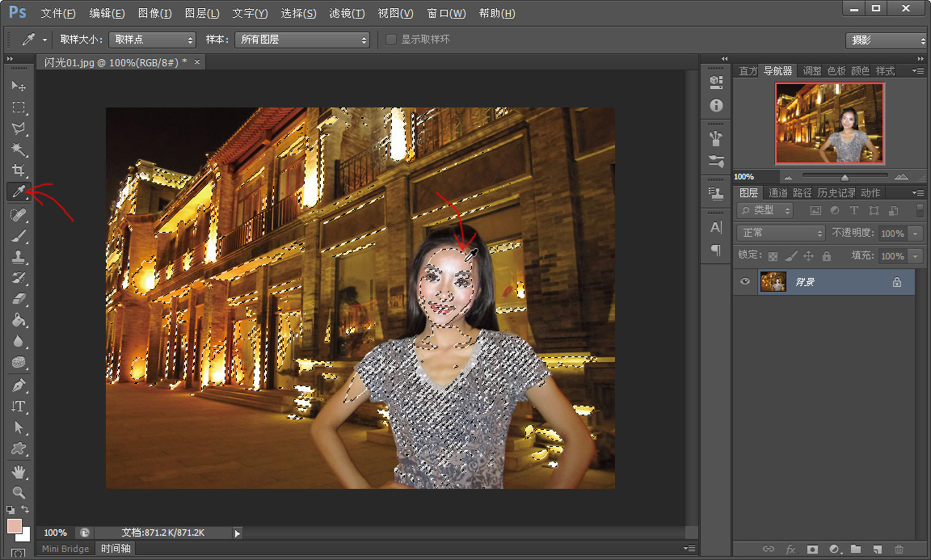Click the foreground color swatch

[x=15, y=526]
